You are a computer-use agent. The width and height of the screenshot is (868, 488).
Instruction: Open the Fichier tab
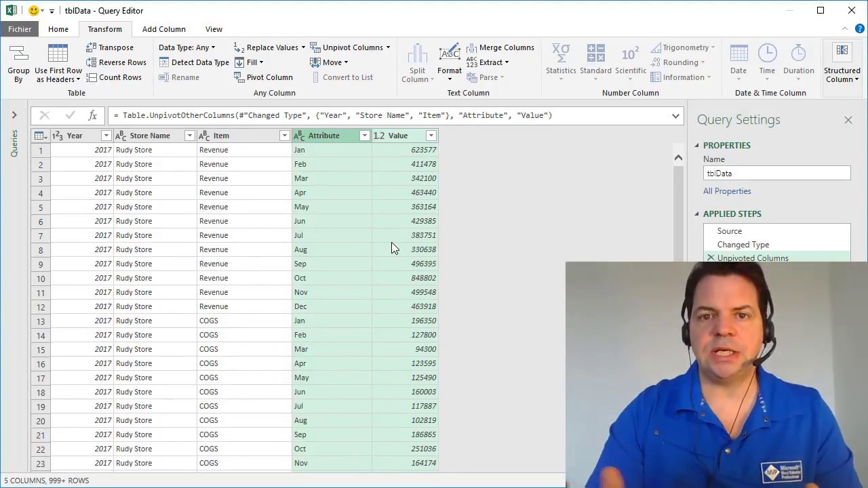[x=20, y=29]
